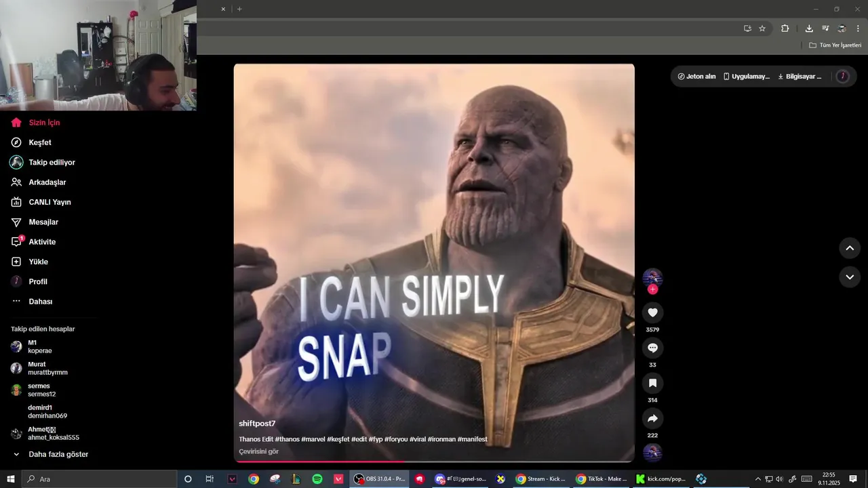Open the video author's avatar above follow plus
868x488 pixels.
(652, 277)
